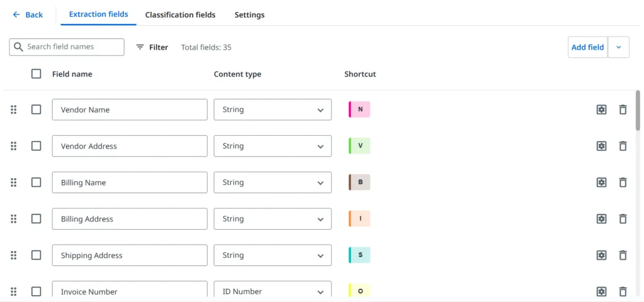Image resolution: width=644 pixels, height=302 pixels.
Task: Open the Filter options
Action: (x=152, y=47)
